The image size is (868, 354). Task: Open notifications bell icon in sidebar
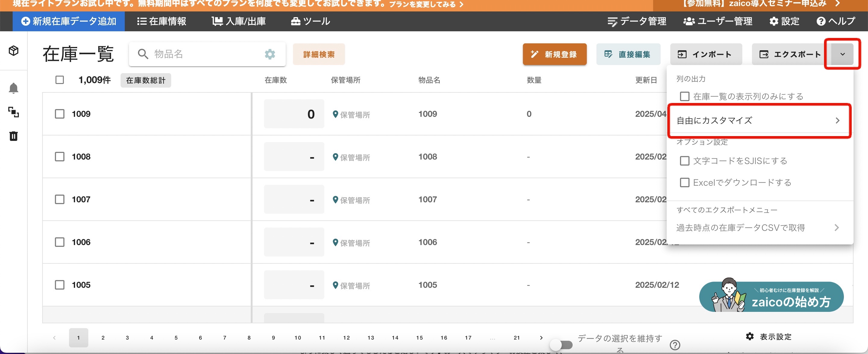click(x=14, y=88)
